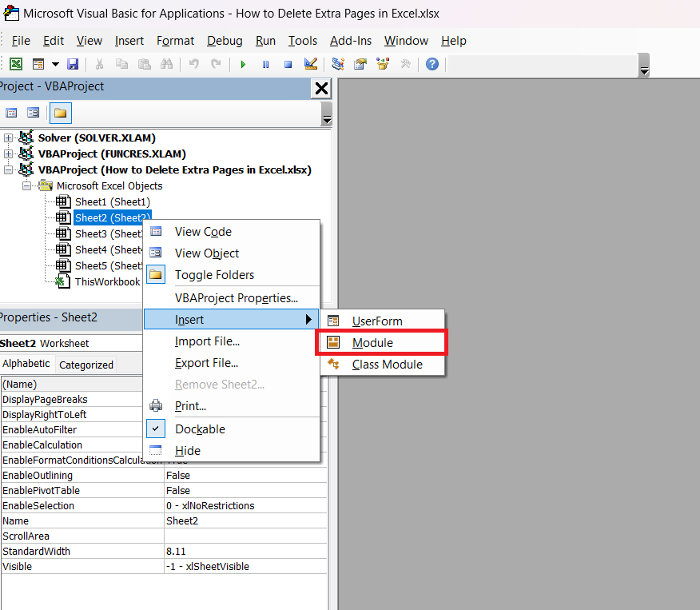The height and width of the screenshot is (610, 700).
Task: Click the Redo toolbar icon
Action: pos(216,64)
